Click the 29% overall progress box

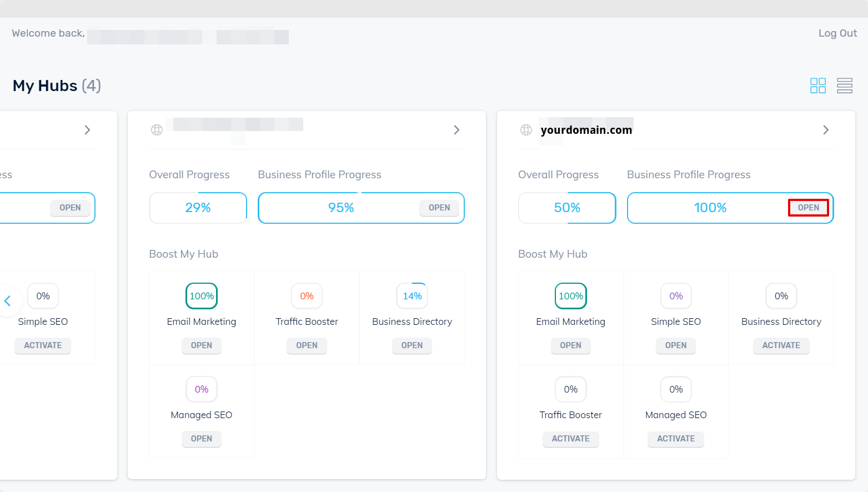coord(198,208)
